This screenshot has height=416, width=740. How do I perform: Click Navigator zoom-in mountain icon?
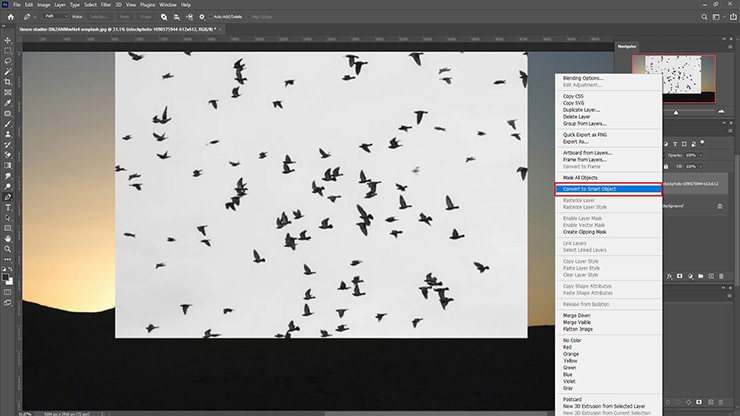pyautogui.click(x=721, y=111)
